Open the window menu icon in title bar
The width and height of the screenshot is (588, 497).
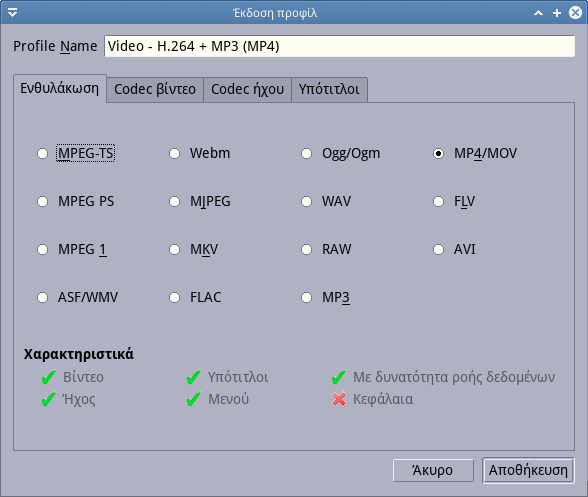[12, 13]
